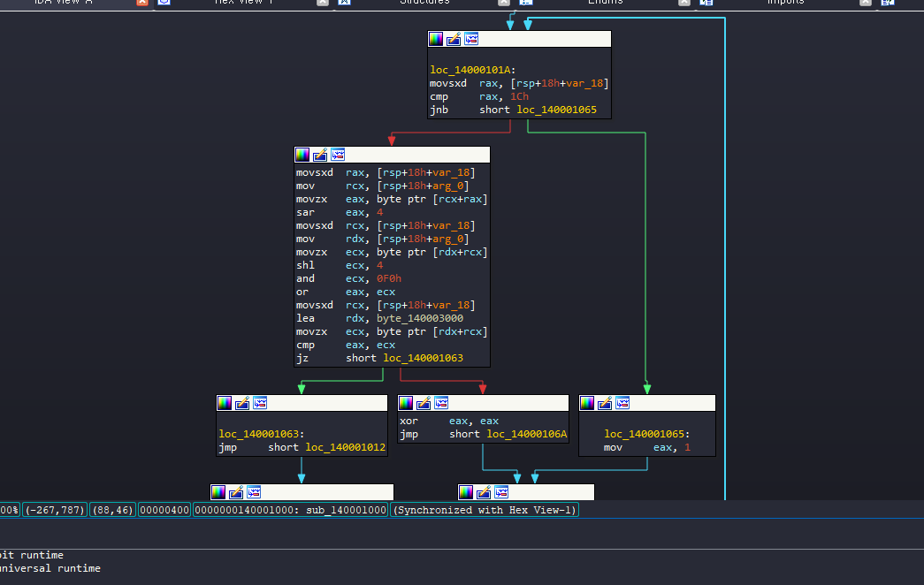The width and height of the screenshot is (924, 585).
Task: Click '(Synchronized with Hex View-1)' status text
Action: click(485, 510)
